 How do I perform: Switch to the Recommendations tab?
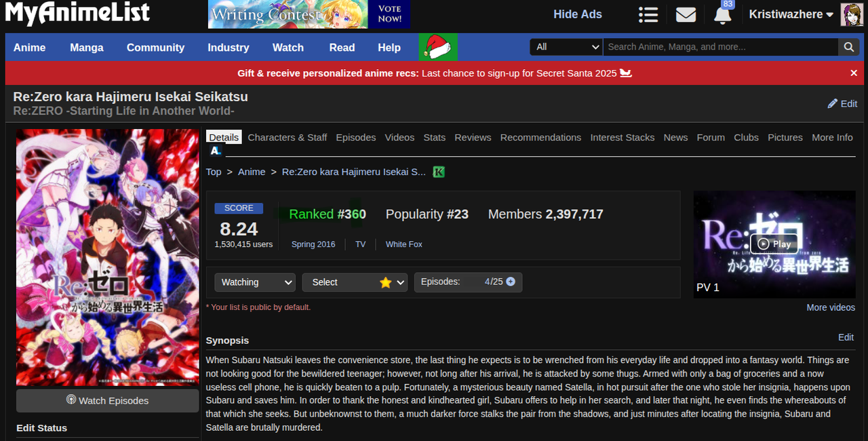(540, 137)
